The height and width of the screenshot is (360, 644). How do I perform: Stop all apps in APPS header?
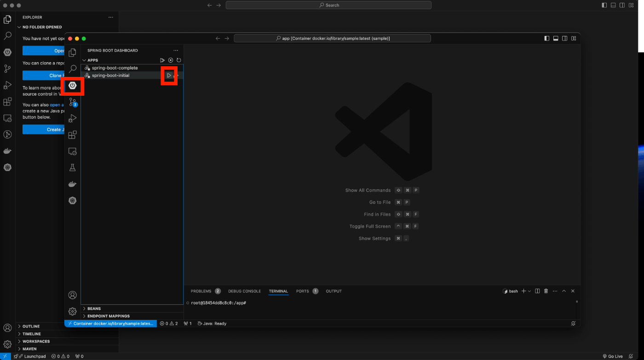[x=171, y=60]
